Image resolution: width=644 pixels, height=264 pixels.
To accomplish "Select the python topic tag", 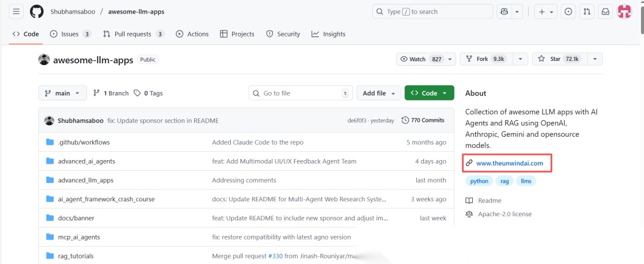I will [x=479, y=181].
